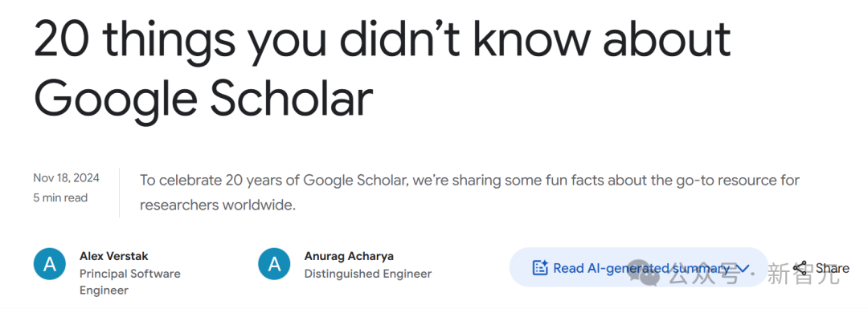Click the WeChat watermark logo icon
The image size is (868, 309).
coord(645,273)
